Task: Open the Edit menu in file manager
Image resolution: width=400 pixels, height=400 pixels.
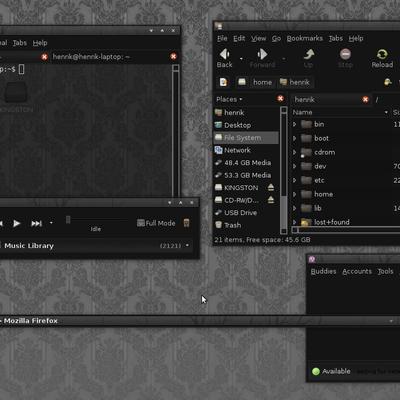Action: (x=239, y=38)
